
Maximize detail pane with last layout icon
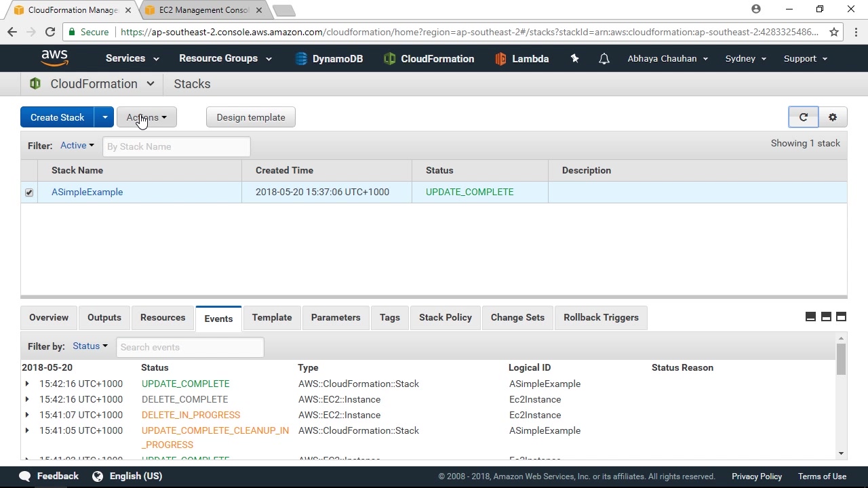(841, 317)
